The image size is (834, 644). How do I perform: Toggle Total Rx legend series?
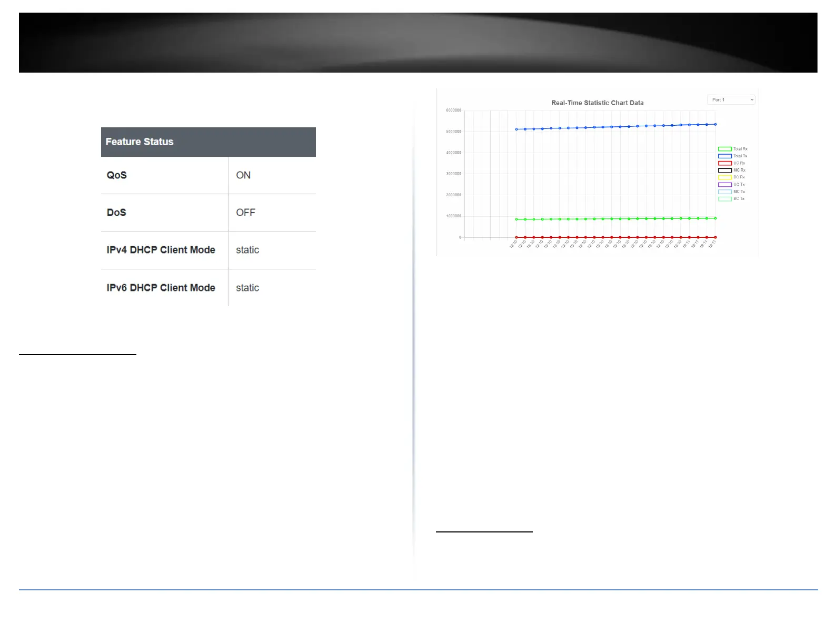click(732, 149)
